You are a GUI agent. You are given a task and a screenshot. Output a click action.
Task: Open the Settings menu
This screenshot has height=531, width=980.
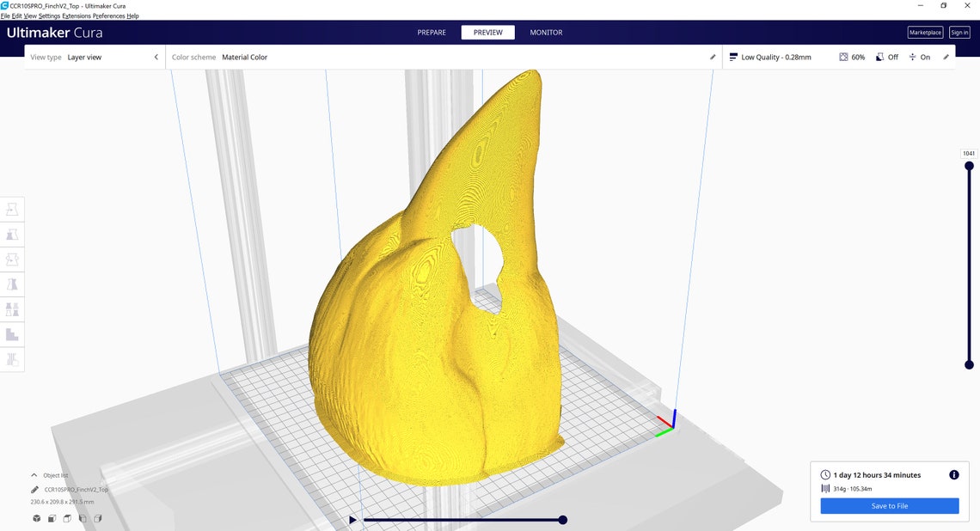point(49,15)
